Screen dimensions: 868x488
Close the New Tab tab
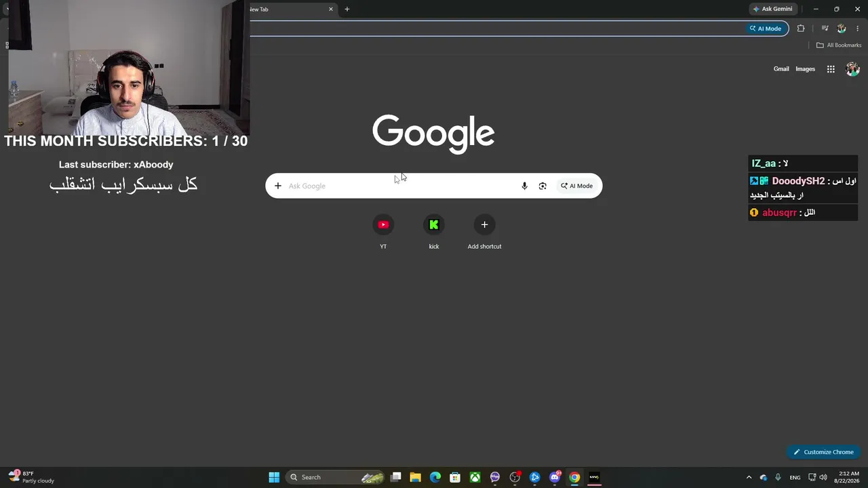(x=331, y=9)
